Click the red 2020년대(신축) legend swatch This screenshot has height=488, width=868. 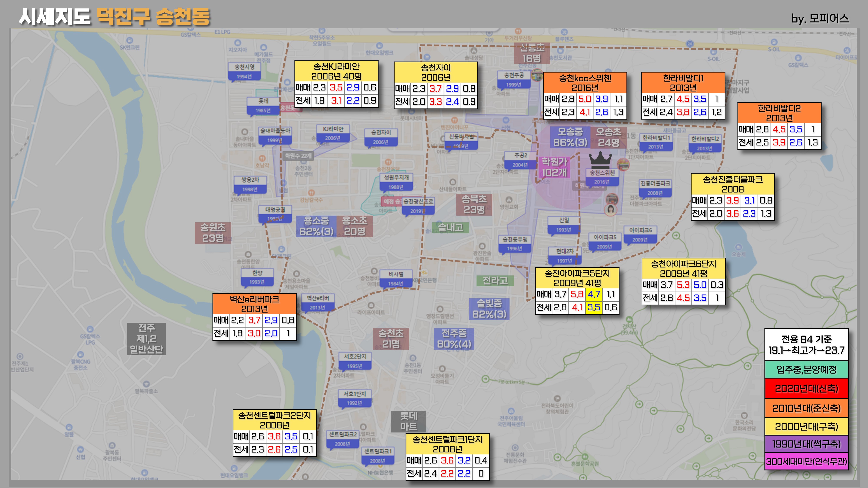click(x=806, y=389)
